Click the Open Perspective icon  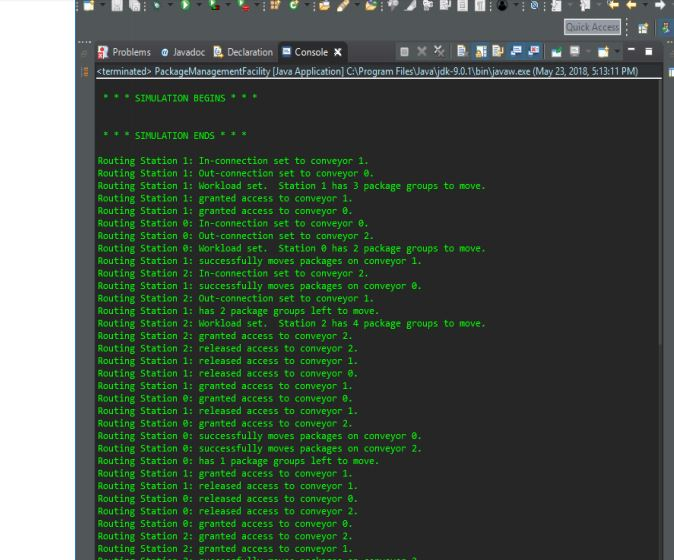[x=643, y=28]
